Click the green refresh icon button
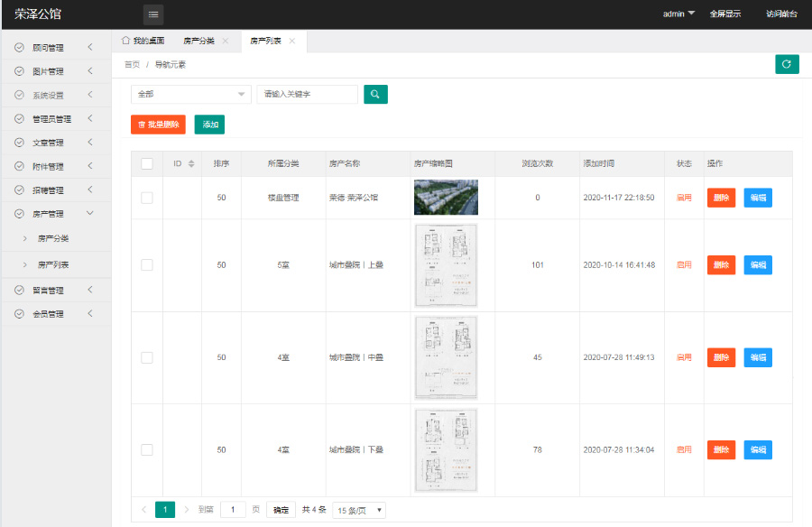812x527 pixels. (x=787, y=64)
